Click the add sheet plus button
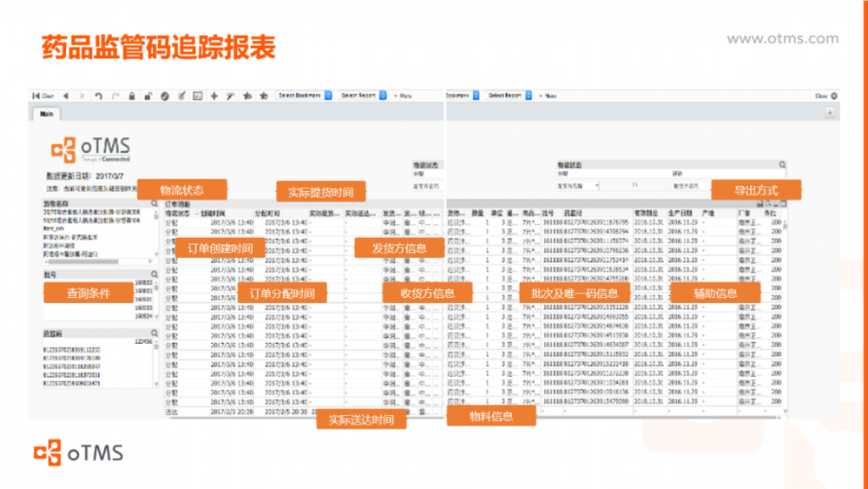This screenshot has width=868, height=489. [x=829, y=113]
